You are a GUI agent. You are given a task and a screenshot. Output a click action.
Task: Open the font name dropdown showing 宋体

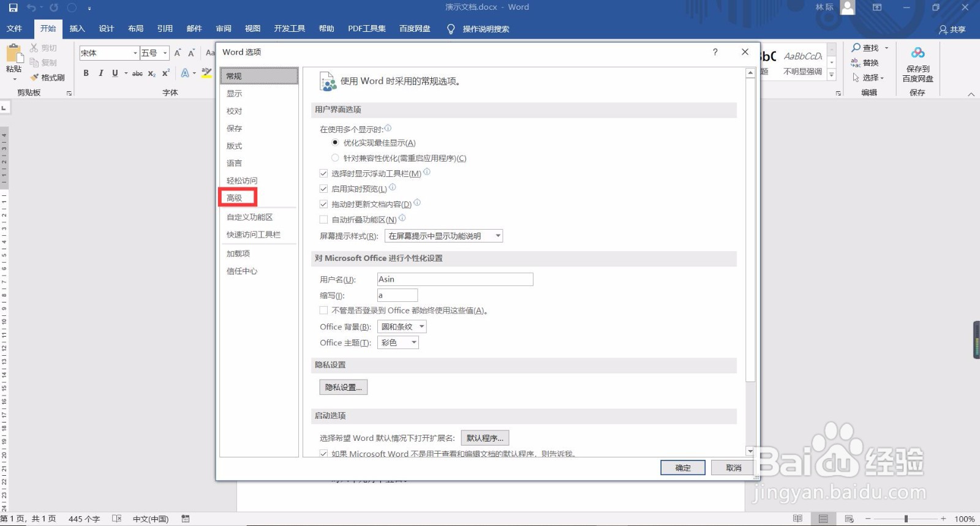(x=135, y=53)
